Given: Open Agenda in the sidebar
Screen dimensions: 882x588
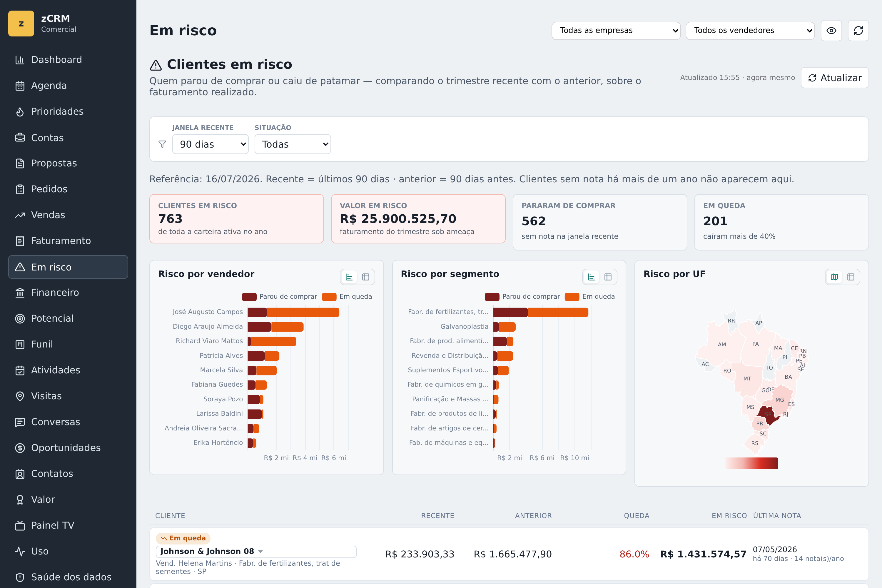Looking at the screenshot, I should 68,86.
